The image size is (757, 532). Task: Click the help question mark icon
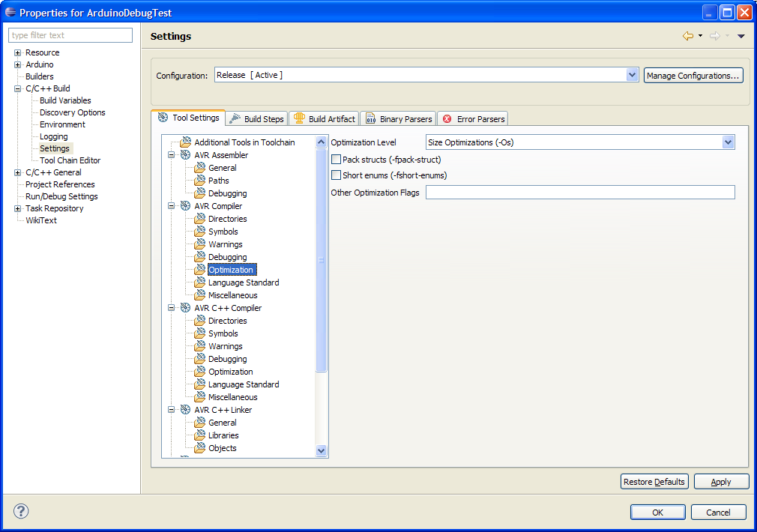pos(21,512)
